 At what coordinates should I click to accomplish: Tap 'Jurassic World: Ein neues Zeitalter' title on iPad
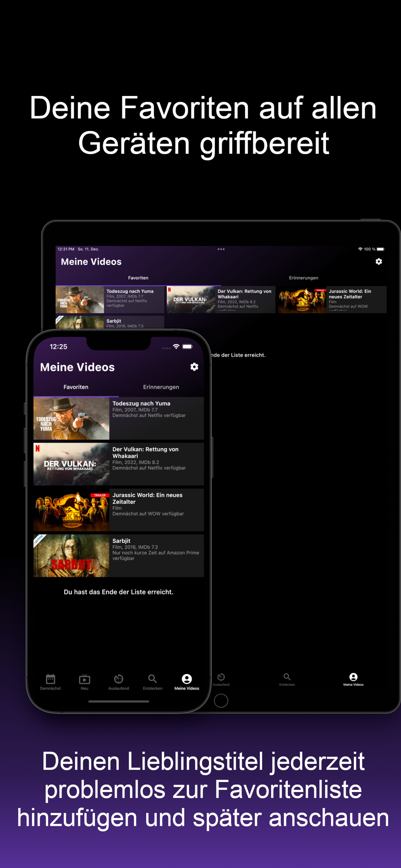(x=350, y=294)
